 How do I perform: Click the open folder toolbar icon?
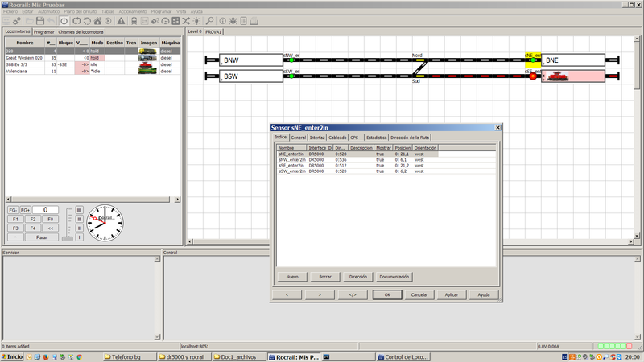[x=29, y=21]
